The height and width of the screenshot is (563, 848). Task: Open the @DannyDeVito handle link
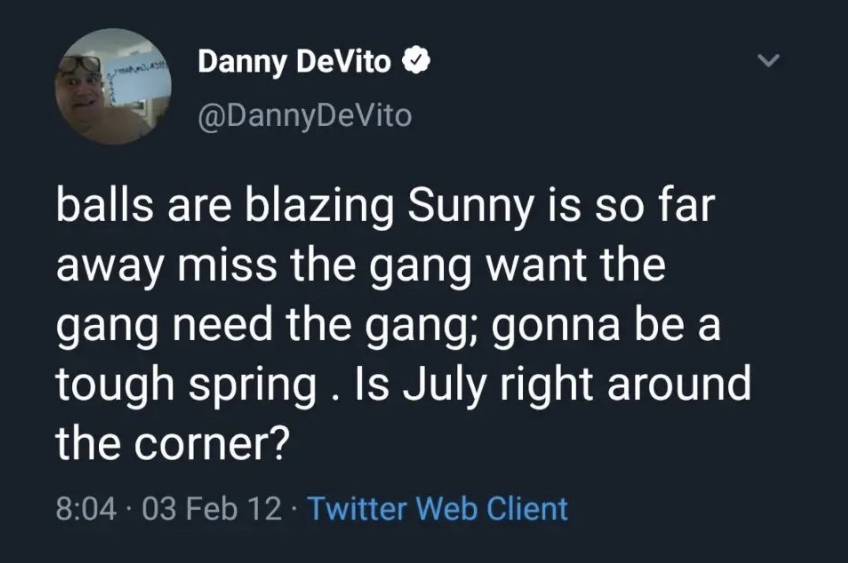pos(304,115)
